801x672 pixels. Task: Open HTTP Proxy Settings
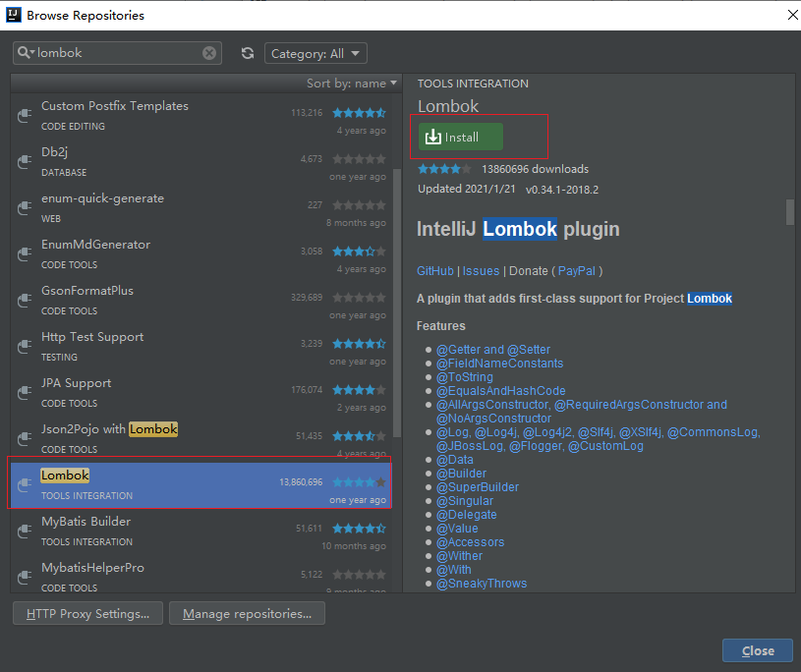click(87, 614)
